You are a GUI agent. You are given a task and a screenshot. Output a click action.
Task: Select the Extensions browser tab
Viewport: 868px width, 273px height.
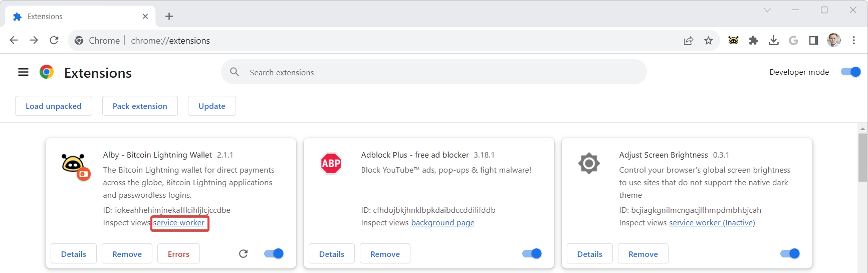75,17
